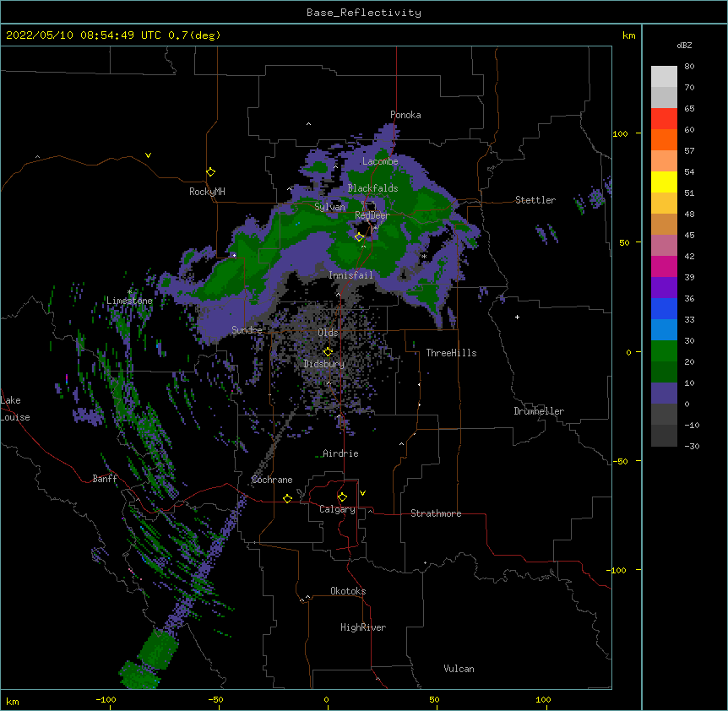
Task: Click the Innisfail city label
Action: point(350,275)
